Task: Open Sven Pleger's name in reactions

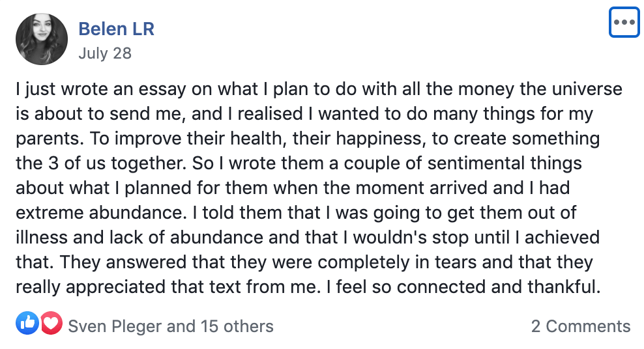Action: (115, 326)
